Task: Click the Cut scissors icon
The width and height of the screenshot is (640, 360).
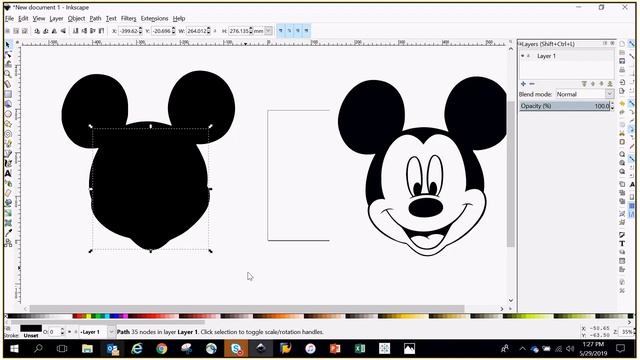Action: pyautogui.click(x=622, y=133)
